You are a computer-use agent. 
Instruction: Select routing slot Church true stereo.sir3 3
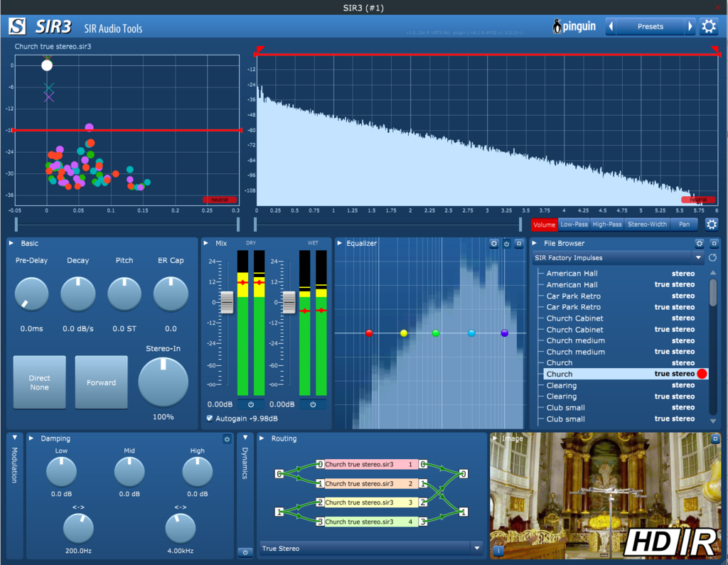[x=371, y=502]
